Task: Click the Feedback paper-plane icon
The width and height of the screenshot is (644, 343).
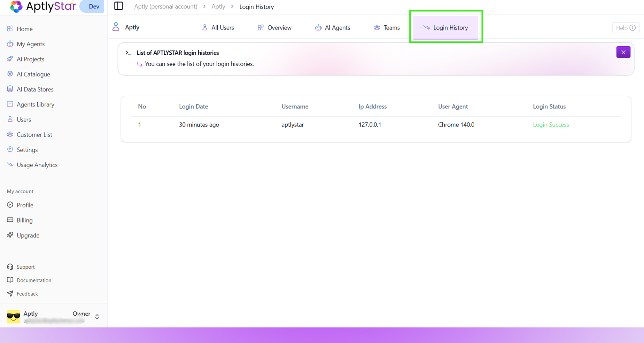Action: click(x=10, y=294)
